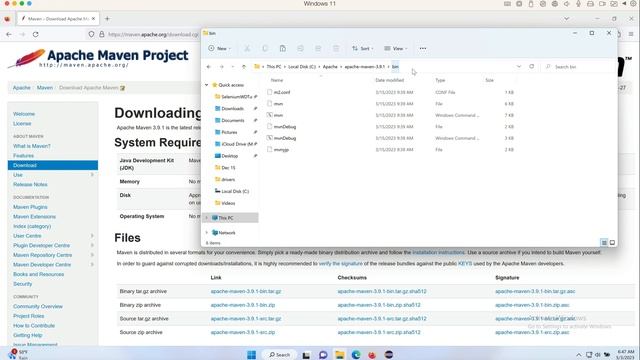The image size is (640, 360).
Task: Expand the Network tree node
Action: pos(207,233)
